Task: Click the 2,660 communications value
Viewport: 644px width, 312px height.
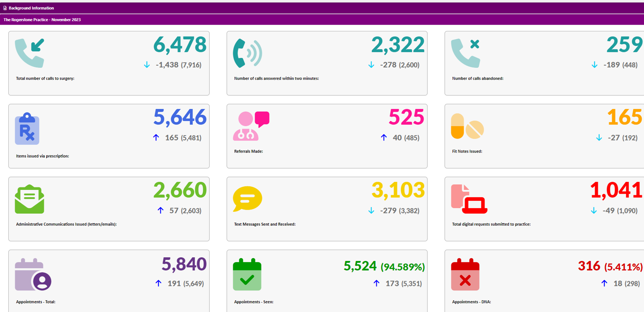Action: [x=180, y=190]
